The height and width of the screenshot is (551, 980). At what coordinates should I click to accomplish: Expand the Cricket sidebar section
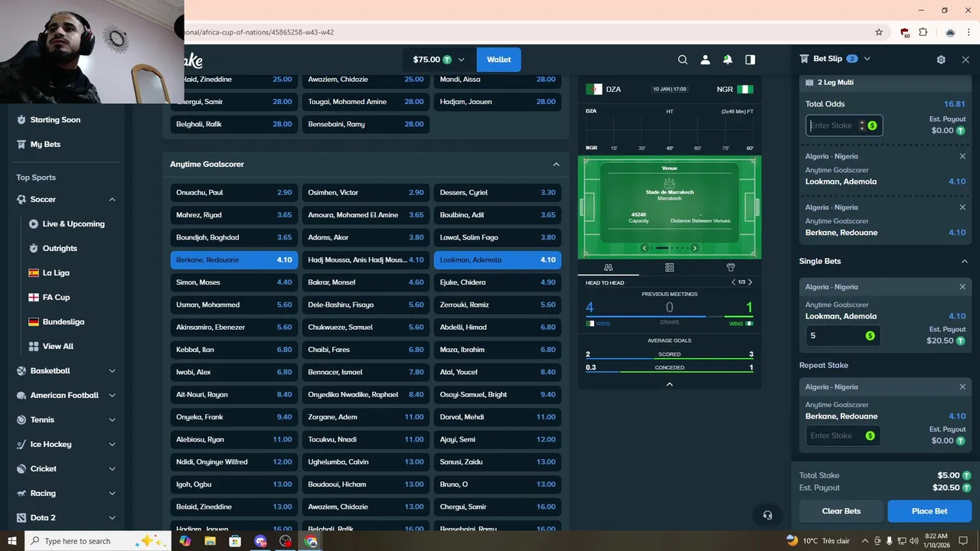pyautogui.click(x=113, y=468)
